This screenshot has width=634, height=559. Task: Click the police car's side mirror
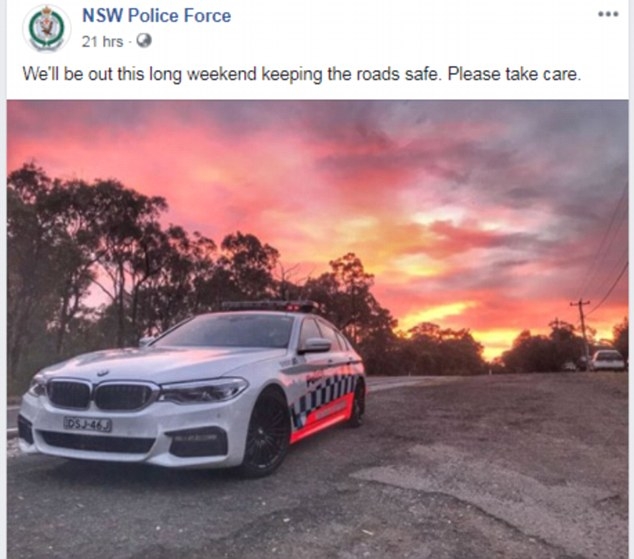tap(315, 346)
